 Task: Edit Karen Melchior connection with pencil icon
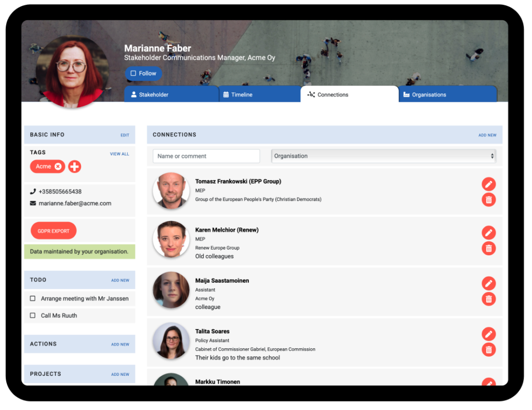(x=488, y=233)
